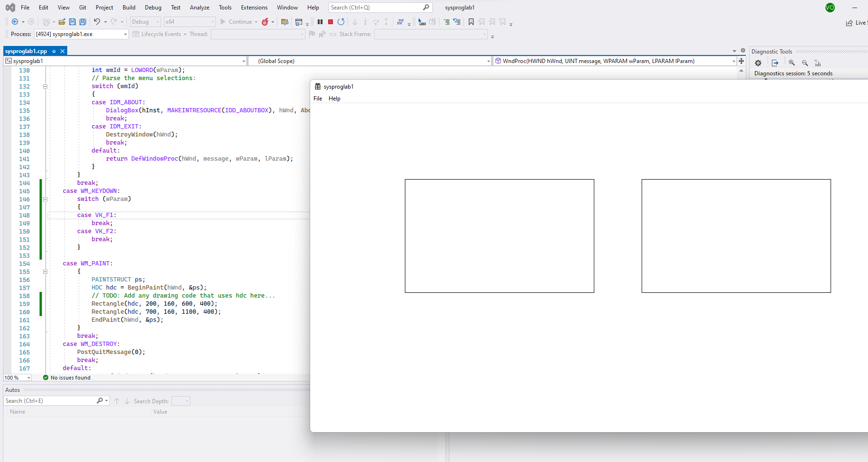
Task: Toggle bookmark on the current line
Action: 471,22
